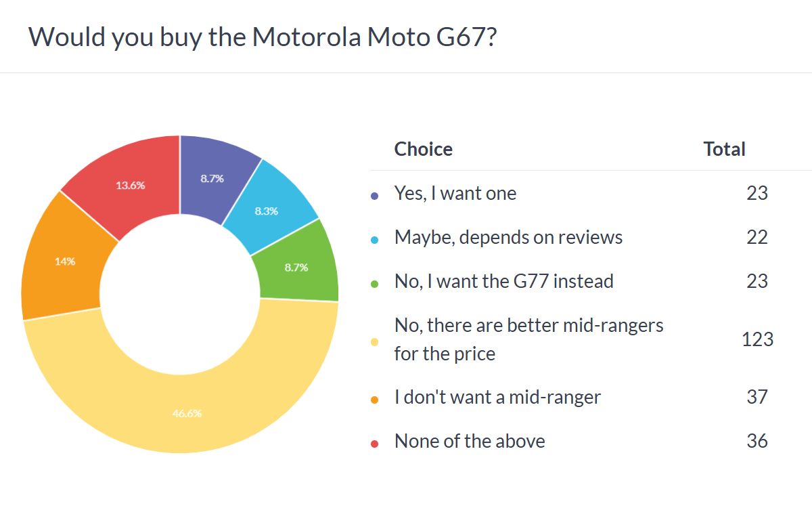This screenshot has width=812, height=508.
Task: Click the blue dot beside Maybe, depends on reviews
Action: 374,240
